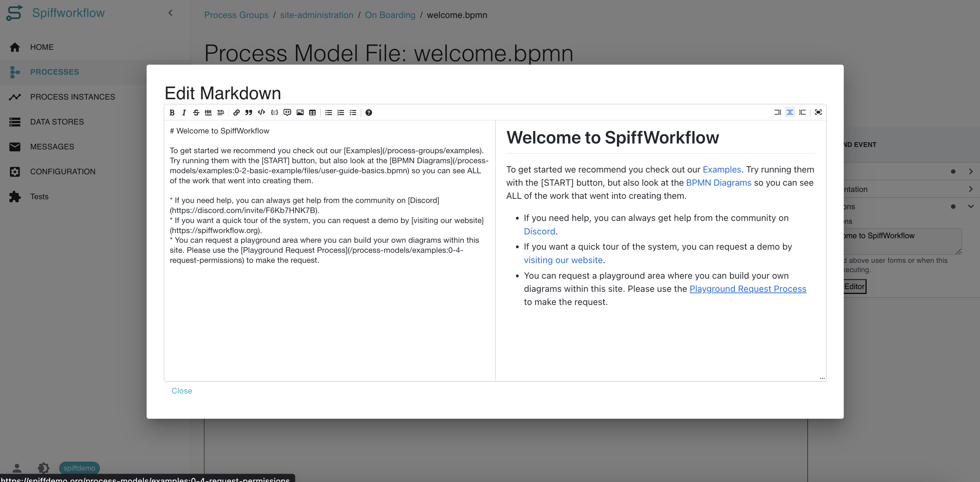Screen dimensions: 980x482
Task: Open the Playground Request Process link
Action: [748, 289]
